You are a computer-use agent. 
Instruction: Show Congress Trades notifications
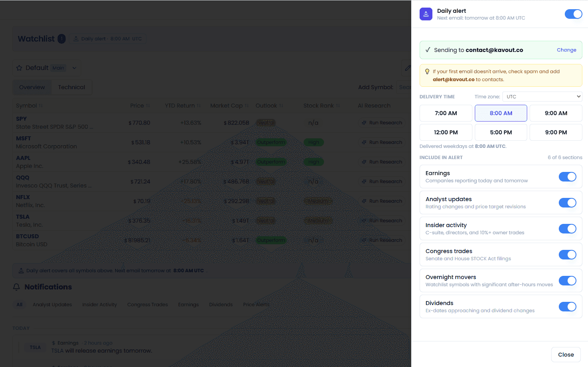(148, 305)
